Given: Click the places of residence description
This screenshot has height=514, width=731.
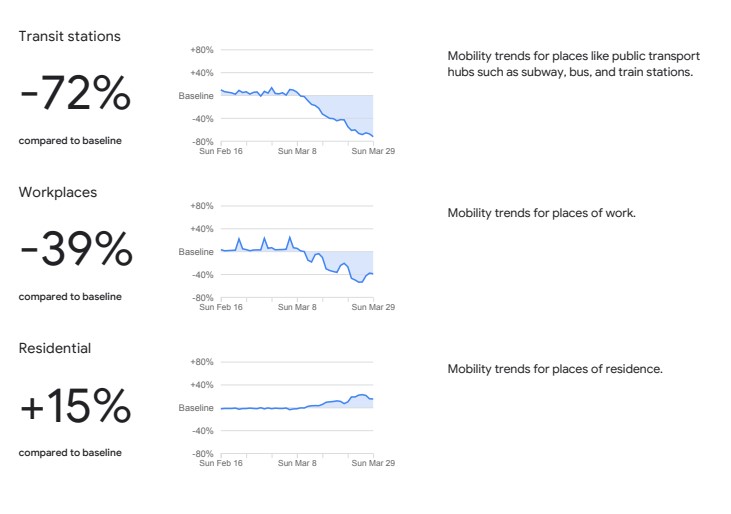Looking at the screenshot, I should 555,369.
